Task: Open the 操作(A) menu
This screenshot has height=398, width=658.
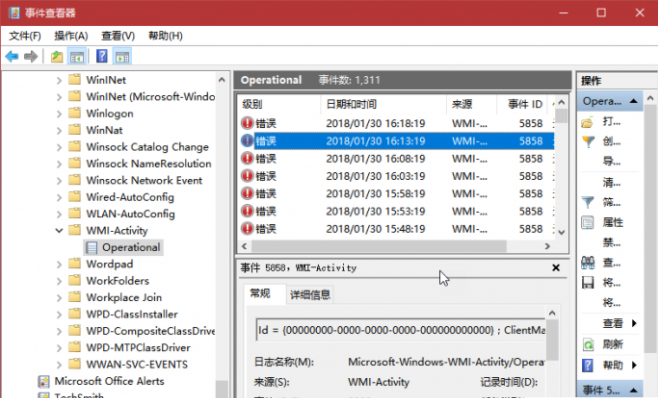Action: (71, 36)
